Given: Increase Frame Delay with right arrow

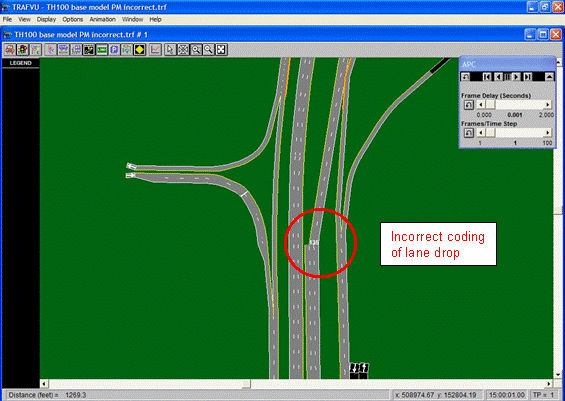Looking at the screenshot, I should coord(548,105).
